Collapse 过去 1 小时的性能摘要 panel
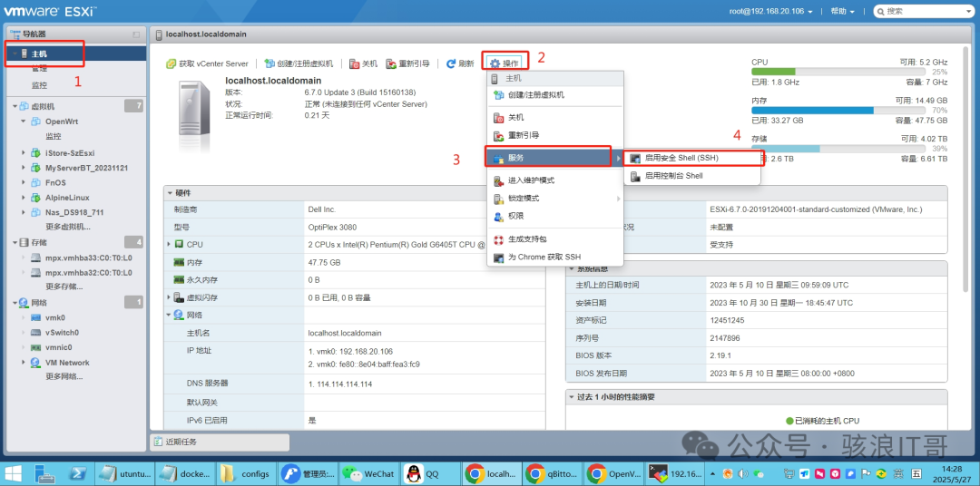Image resolution: width=980 pixels, height=486 pixels. point(572,397)
